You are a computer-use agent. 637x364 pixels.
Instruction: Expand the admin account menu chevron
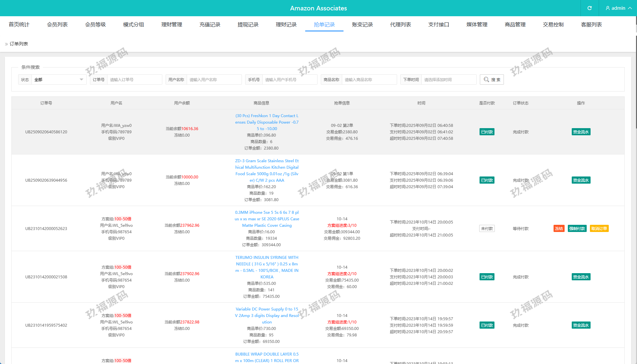point(630,8)
